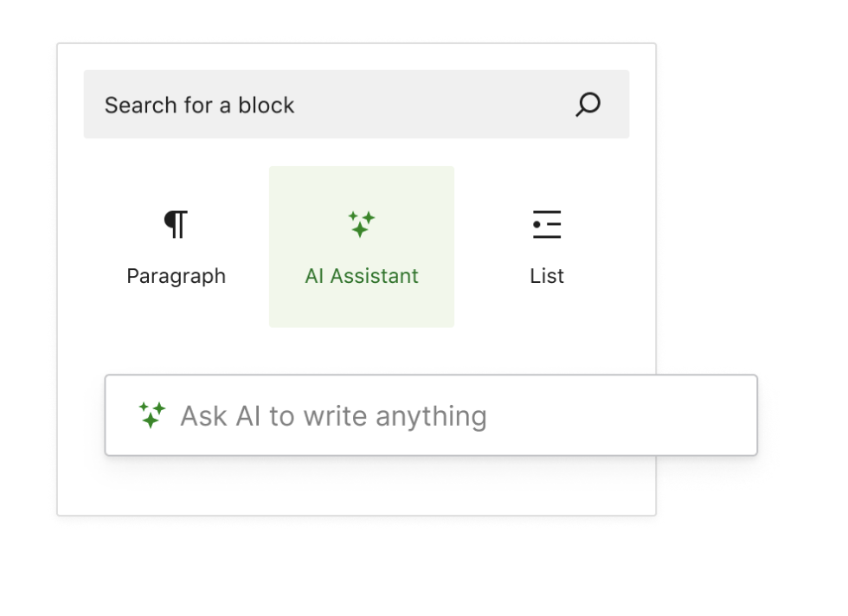This screenshot has width=848, height=616.
Task: Click the Paragraph block label
Action: tap(176, 275)
